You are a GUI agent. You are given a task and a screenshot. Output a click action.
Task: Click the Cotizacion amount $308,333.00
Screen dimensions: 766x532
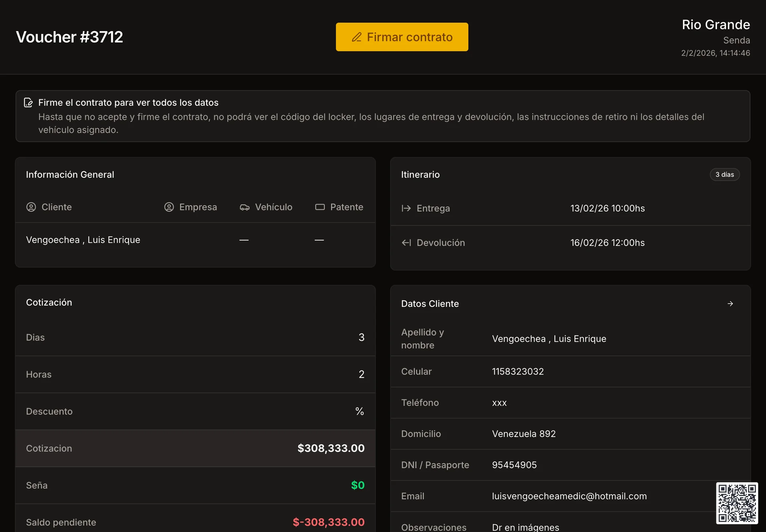(x=331, y=448)
